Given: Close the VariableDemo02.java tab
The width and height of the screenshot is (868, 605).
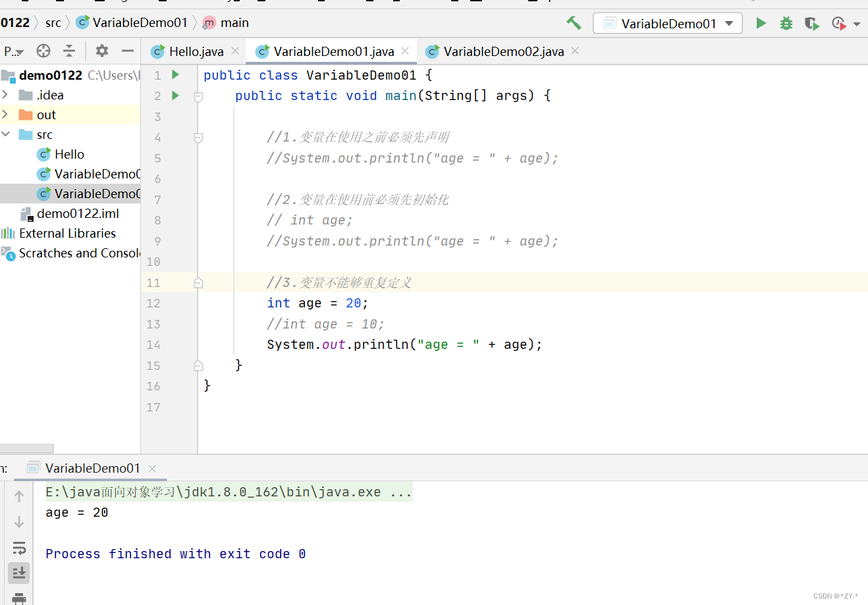Looking at the screenshot, I should (x=575, y=51).
